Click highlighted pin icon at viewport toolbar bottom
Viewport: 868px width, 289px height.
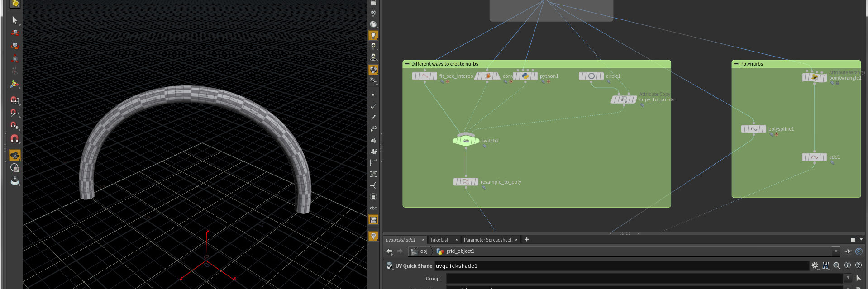(373, 236)
